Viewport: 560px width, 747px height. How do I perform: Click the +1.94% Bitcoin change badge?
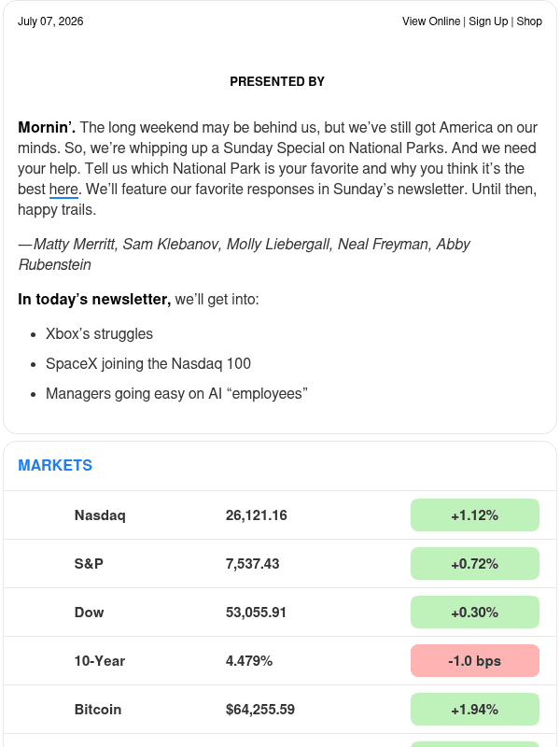point(475,710)
